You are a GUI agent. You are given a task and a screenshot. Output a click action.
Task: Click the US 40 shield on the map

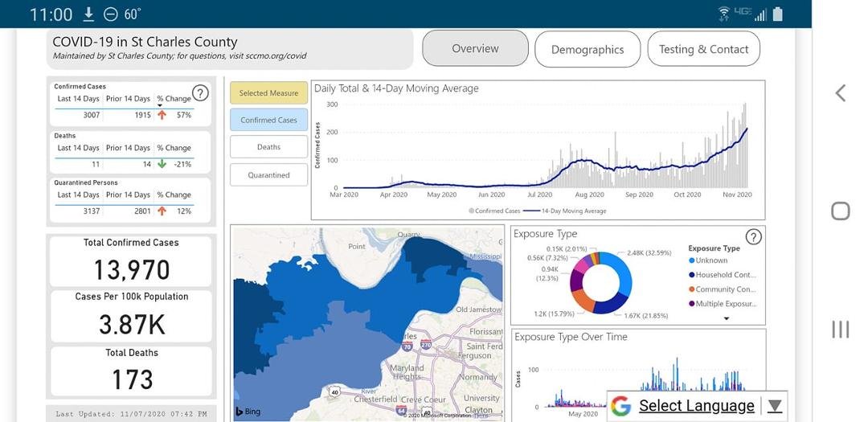(334, 392)
